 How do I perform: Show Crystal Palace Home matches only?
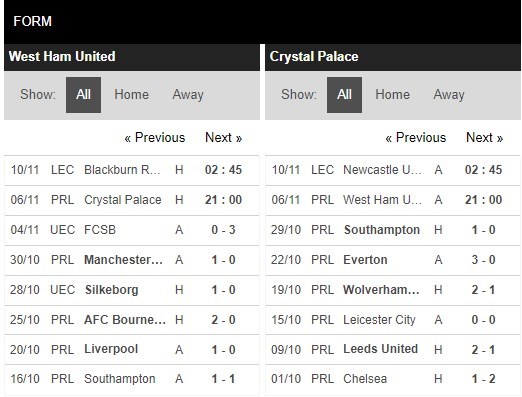click(x=392, y=95)
